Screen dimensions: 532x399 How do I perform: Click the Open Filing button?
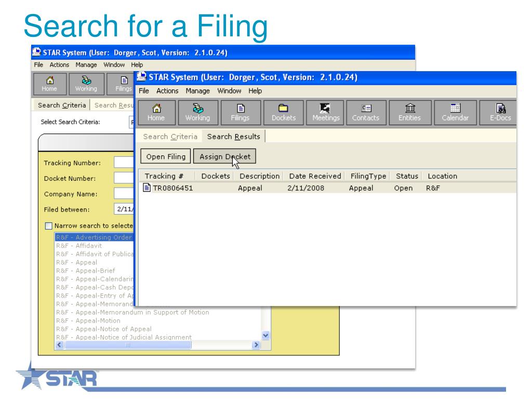[x=166, y=156]
